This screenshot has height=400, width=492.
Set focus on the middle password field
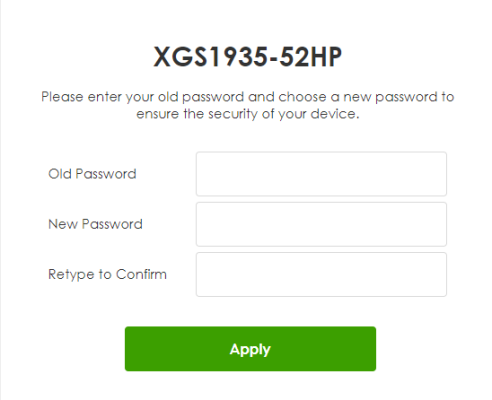pyautogui.click(x=321, y=224)
